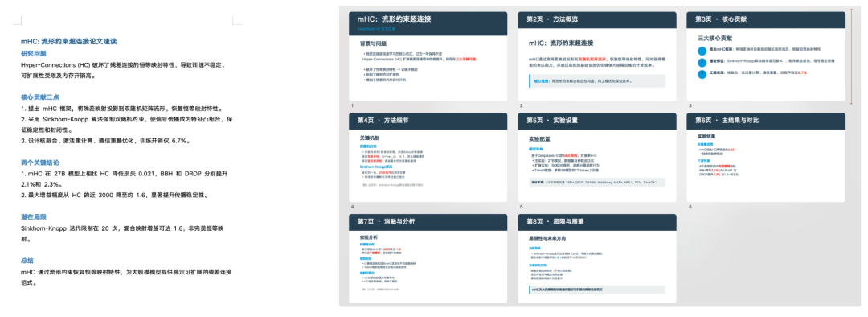The image size is (868, 317).
Task: Click the summary paragraph starting mHC 通过流形约束
Action: pos(125,277)
